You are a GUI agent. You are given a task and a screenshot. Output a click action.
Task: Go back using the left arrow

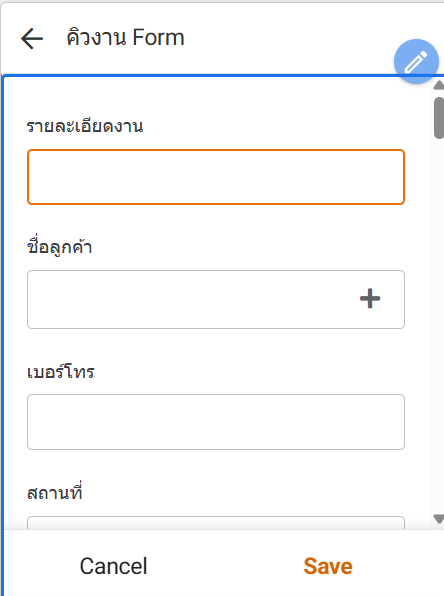(x=32, y=38)
